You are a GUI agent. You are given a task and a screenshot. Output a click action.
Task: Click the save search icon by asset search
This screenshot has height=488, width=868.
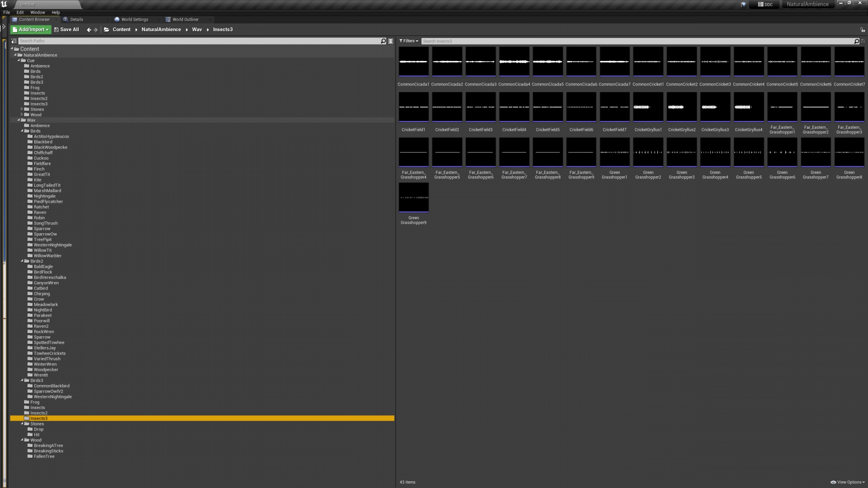click(x=863, y=41)
